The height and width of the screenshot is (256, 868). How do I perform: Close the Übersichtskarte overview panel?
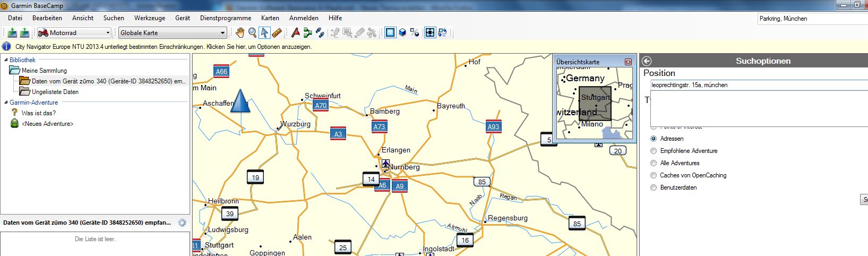(629, 62)
